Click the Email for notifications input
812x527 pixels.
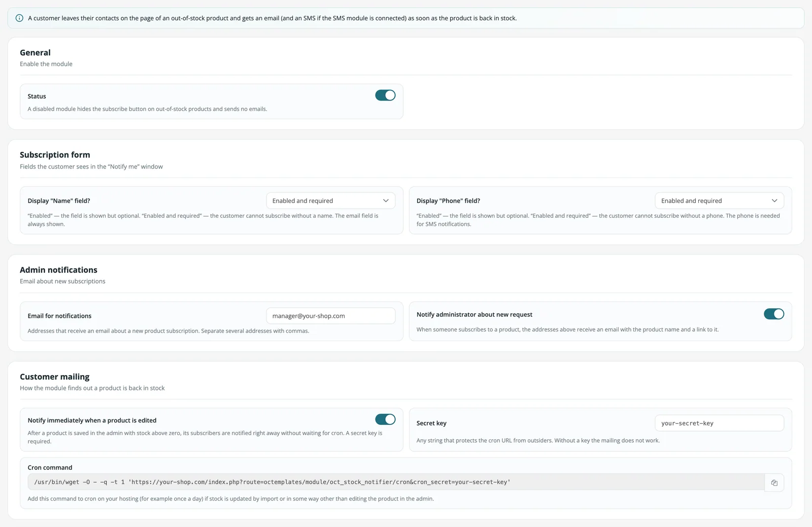pos(331,316)
